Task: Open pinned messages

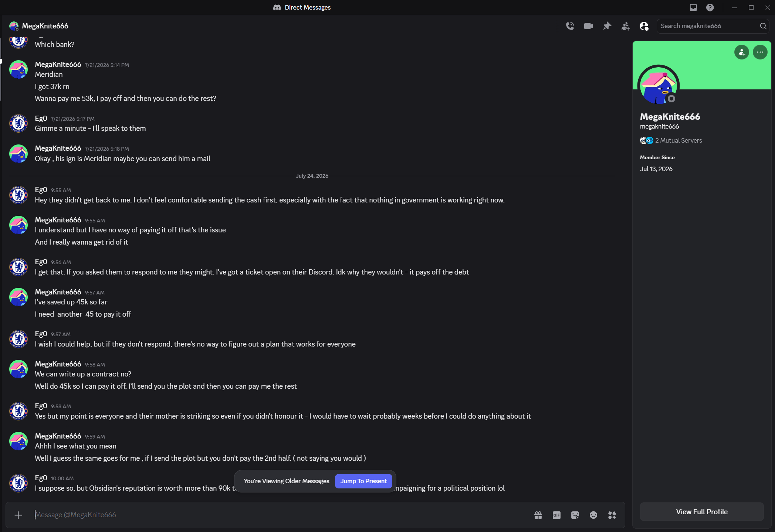Action: [x=607, y=26]
